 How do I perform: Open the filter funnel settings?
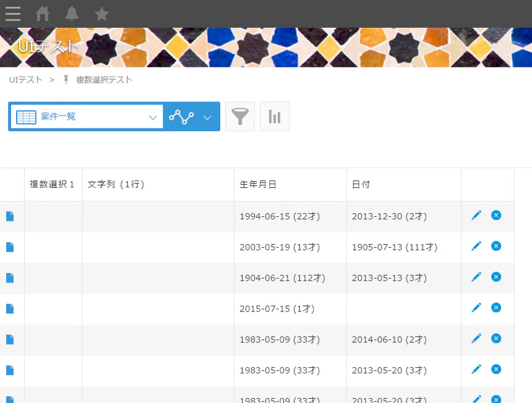coord(240,116)
